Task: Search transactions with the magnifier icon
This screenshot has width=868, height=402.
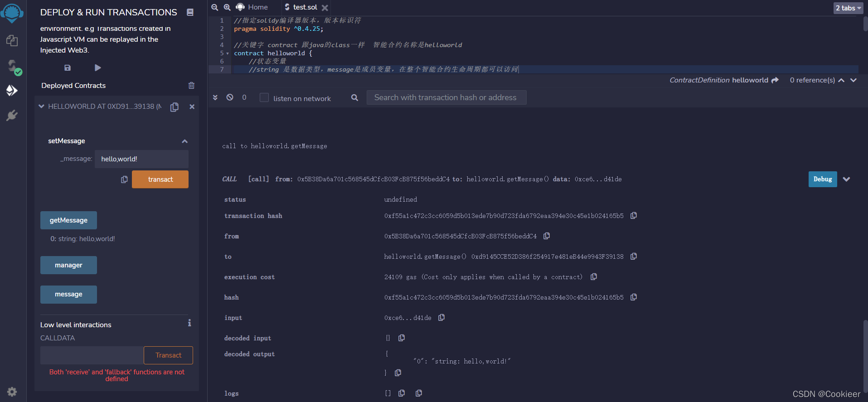Action: 354,97
